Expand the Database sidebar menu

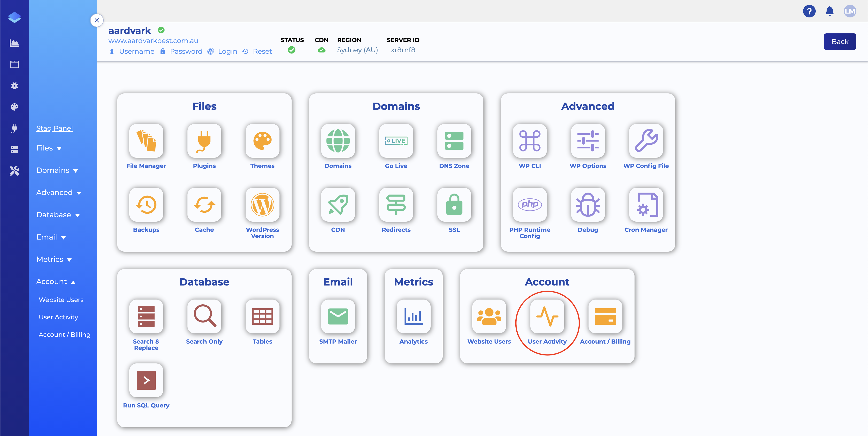coord(58,215)
